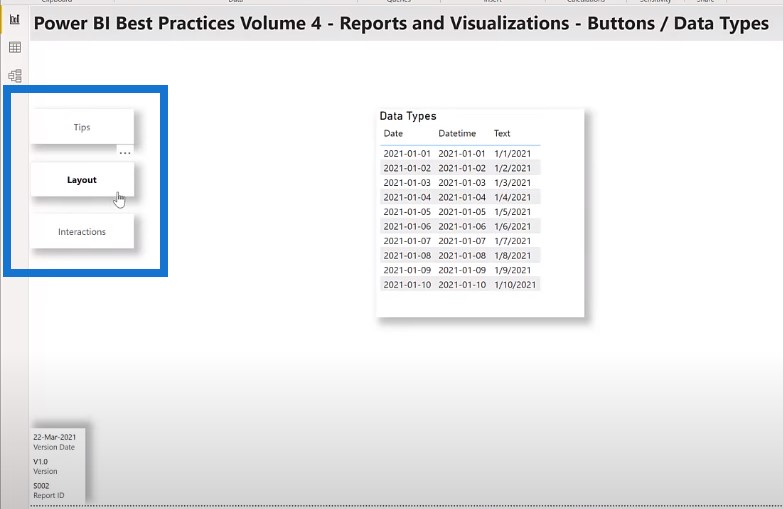Select Text cell 1/9/2021
This screenshot has height=509, width=783.
tap(512, 270)
